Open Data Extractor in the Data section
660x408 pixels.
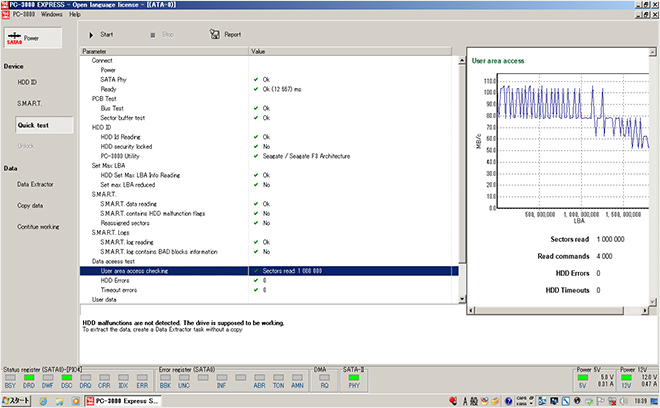pos(35,184)
